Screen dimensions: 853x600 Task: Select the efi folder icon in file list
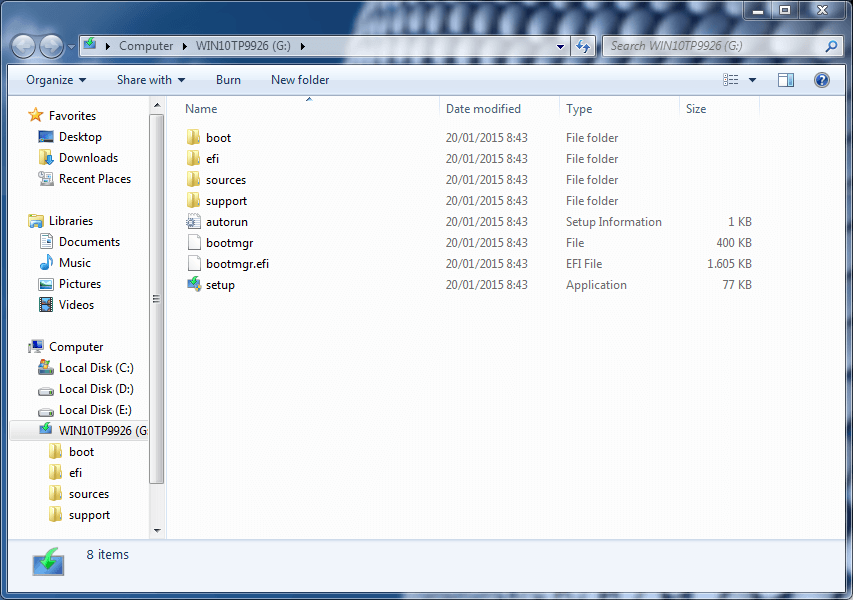coord(193,158)
